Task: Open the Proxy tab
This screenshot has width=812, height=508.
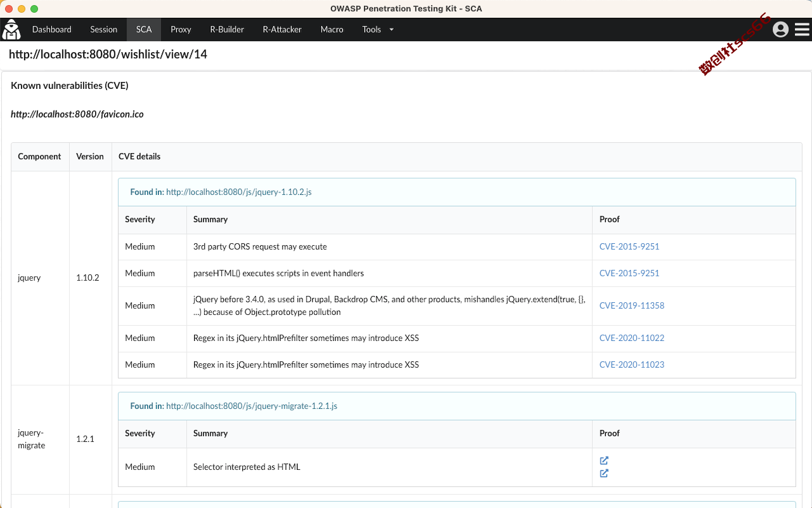Action: click(x=181, y=29)
